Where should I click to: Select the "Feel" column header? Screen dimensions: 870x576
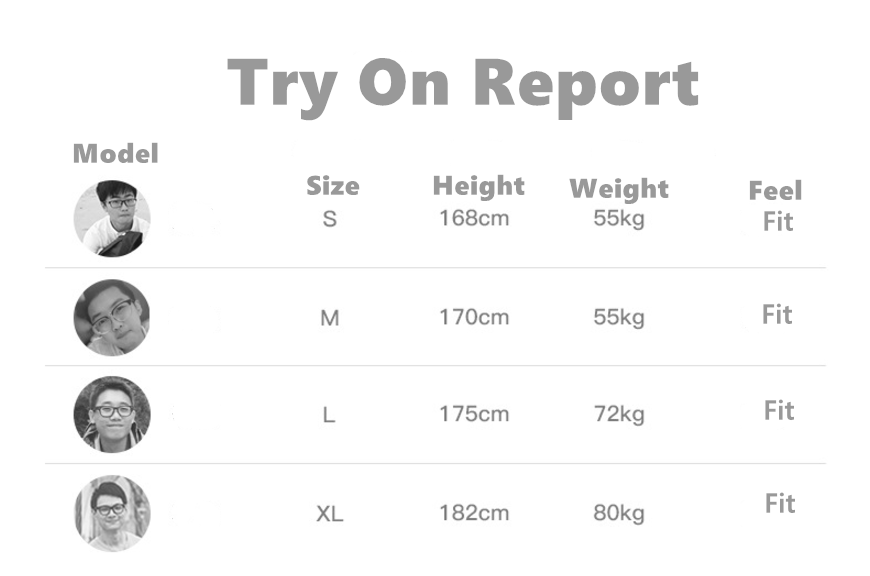pos(775,191)
